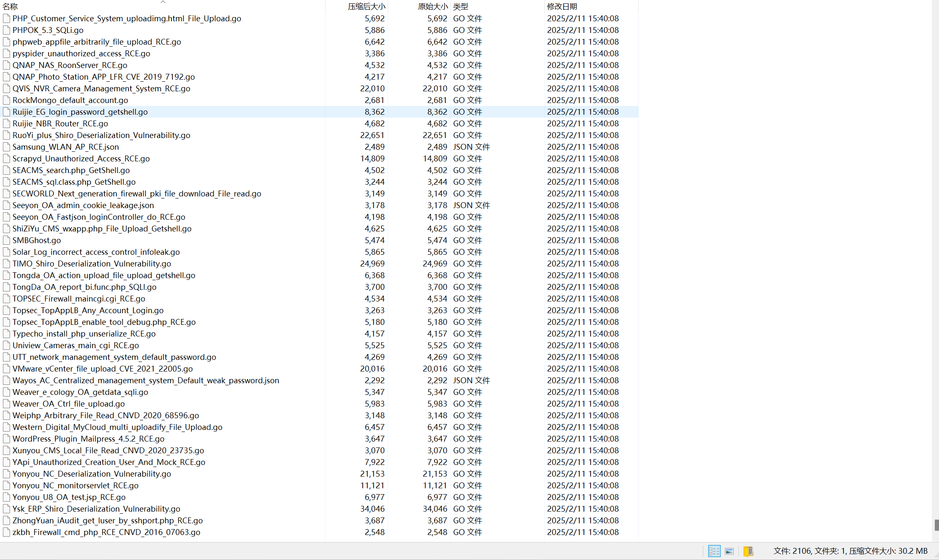Click the file icon beside SMBGhost.go
939x560 pixels.
(x=6, y=240)
